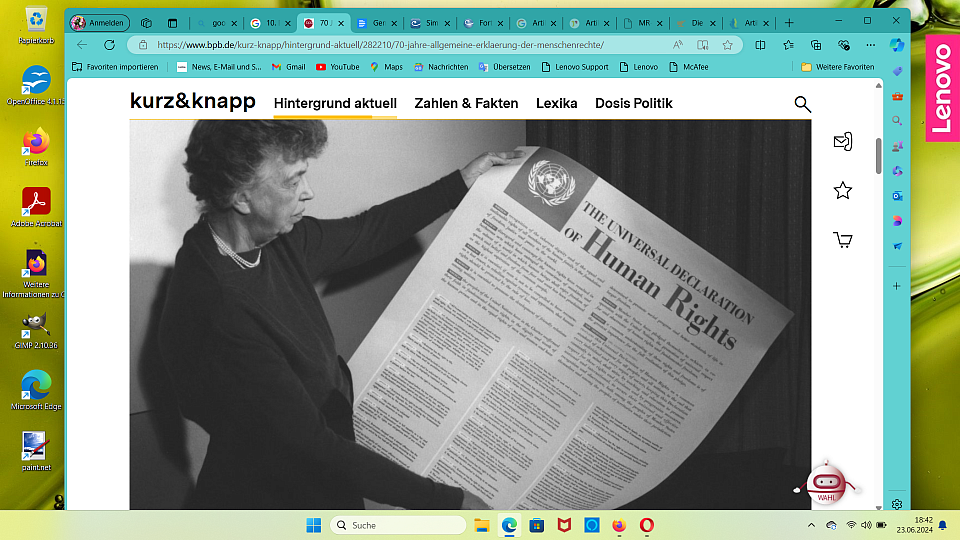
Task: Click the page's bookmark star icon
Action: coord(843,190)
